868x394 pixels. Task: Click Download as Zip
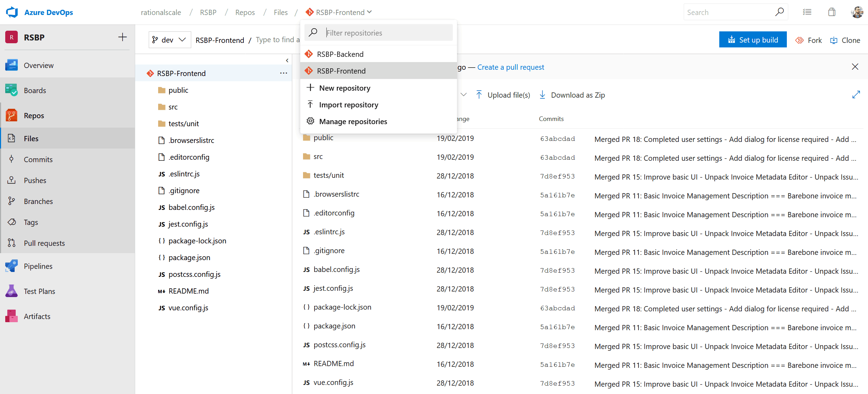pos(572,95)
